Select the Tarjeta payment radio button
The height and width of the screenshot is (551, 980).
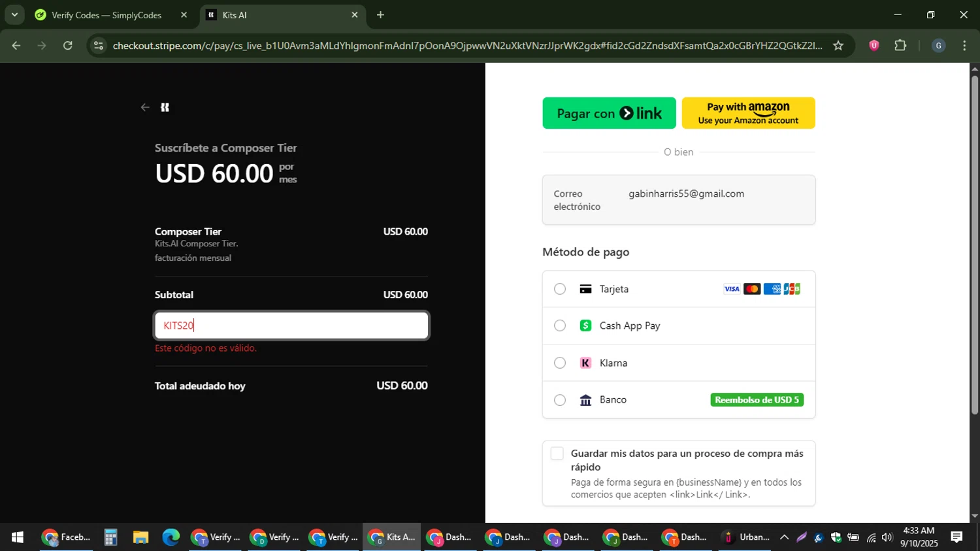[560, 289]
